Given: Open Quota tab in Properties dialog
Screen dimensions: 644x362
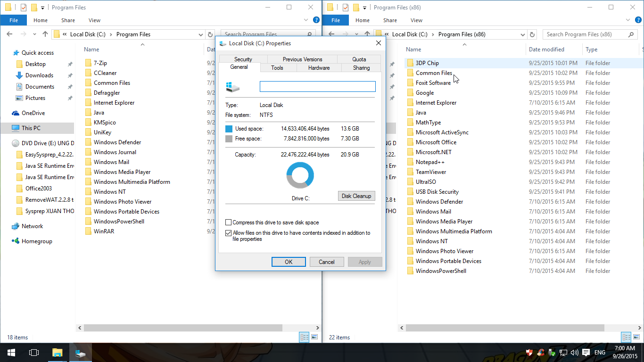Looking at the screenshot, I should [359, 59].
